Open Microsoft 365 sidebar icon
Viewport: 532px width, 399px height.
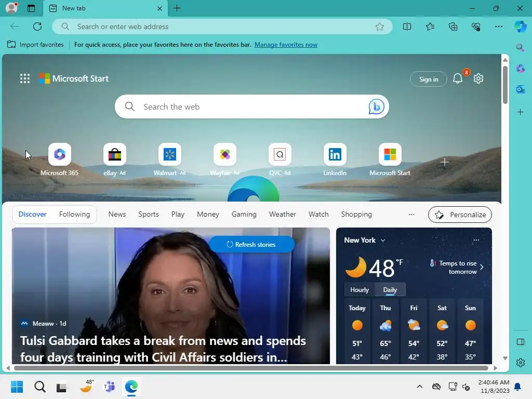520,69
